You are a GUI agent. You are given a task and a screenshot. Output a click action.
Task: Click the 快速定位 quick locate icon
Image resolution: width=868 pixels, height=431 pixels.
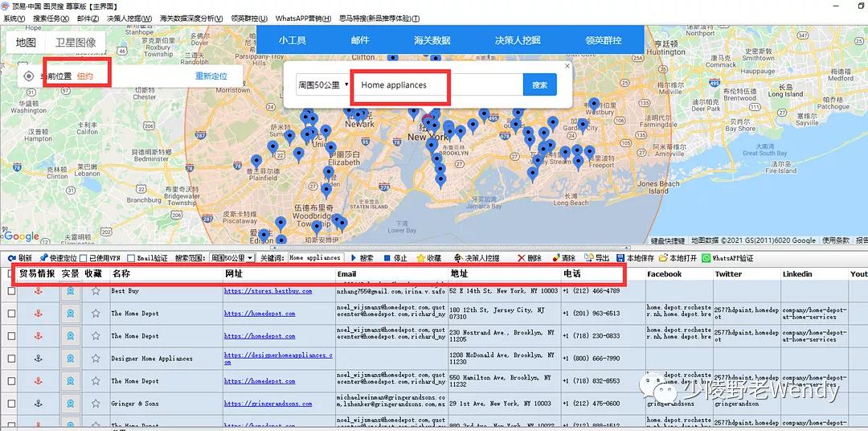43,258
